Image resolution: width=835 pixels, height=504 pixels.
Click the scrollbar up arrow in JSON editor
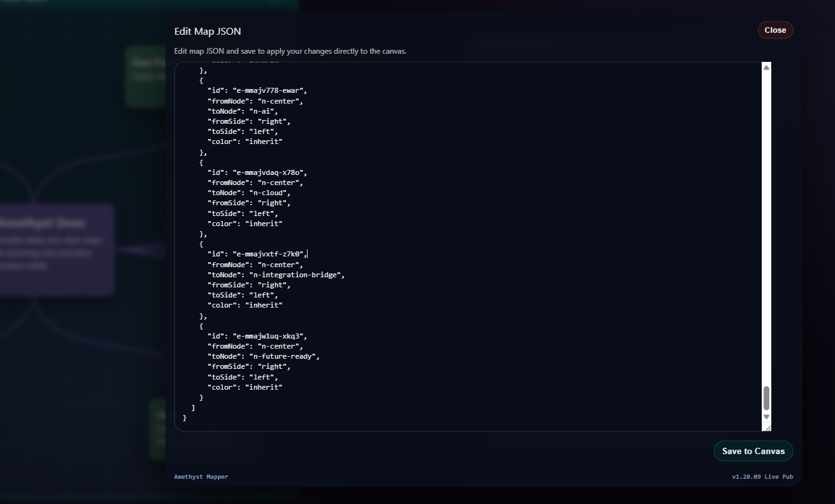click(x=766, y=68)
